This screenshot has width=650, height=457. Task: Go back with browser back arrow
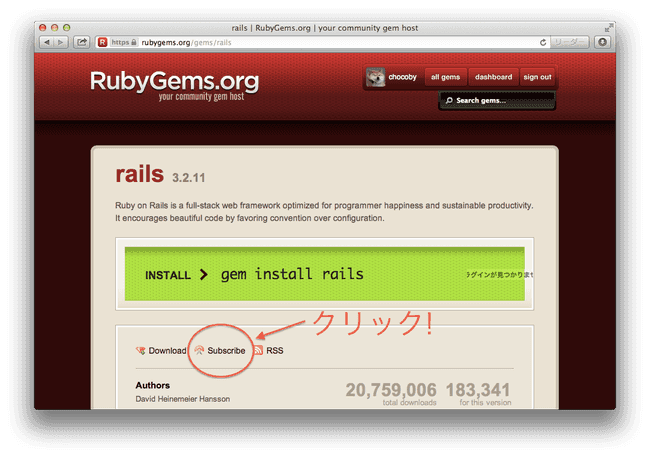pos(47,43)
